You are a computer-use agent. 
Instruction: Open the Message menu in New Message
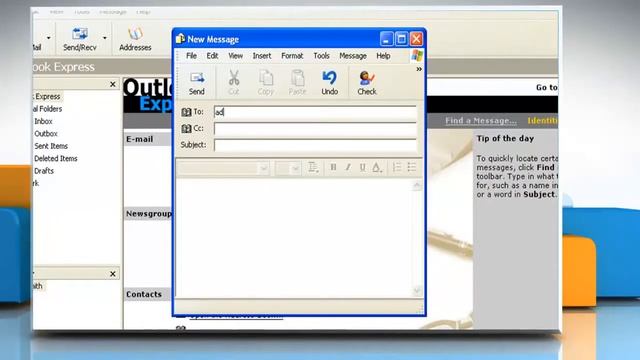[x=353, y=56]
